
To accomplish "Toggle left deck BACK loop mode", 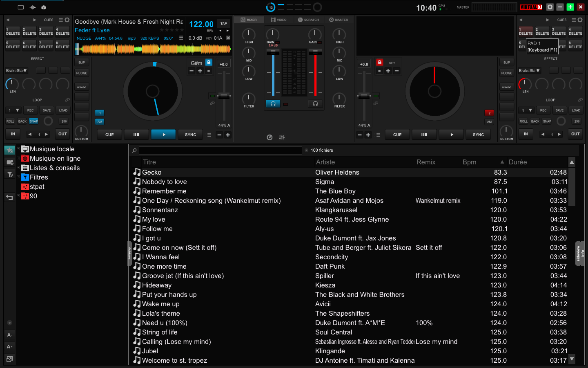I will coord(22,121).
